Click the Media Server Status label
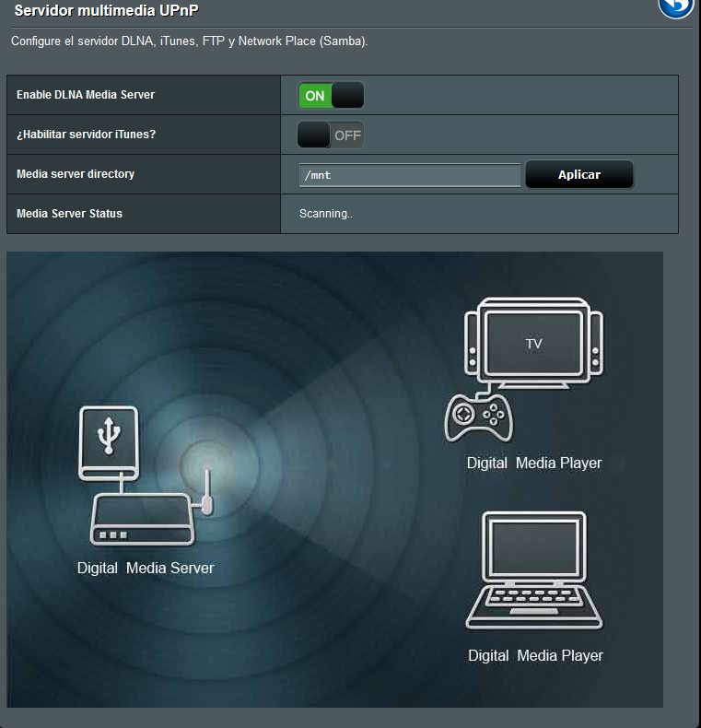The image size is (701, 728). pyautogui.click(x=70, y=214)
